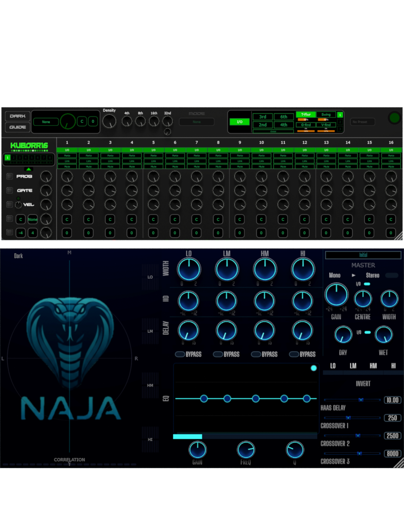
Task: Open the top root note C selector
Action: [82, 122]
